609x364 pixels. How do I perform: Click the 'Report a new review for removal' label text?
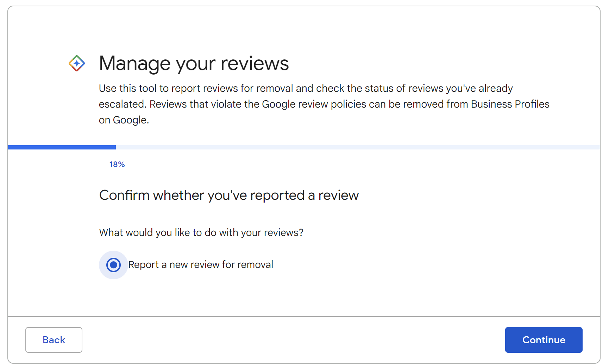click(201, 264)
